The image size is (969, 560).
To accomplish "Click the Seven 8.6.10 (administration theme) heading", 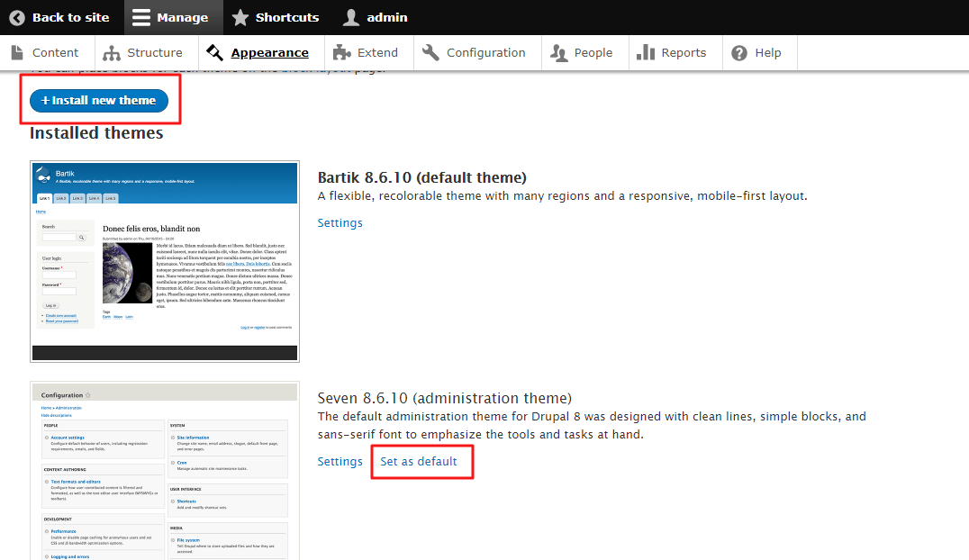I will pos(444,398).
